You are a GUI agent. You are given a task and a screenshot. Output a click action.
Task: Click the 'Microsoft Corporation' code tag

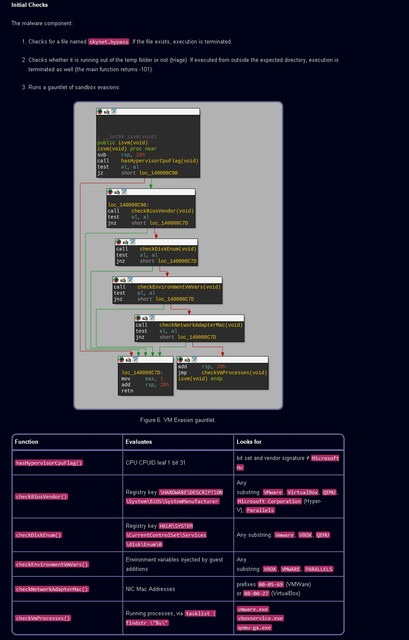(269, 501)
